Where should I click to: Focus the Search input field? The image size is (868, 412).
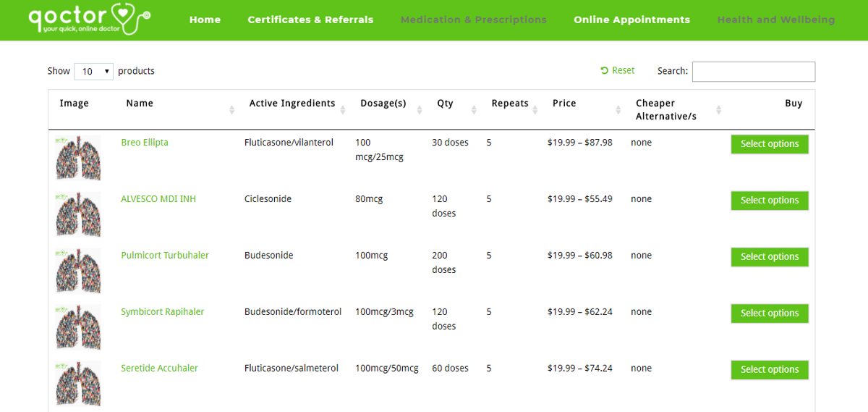(x=754, y=72)
